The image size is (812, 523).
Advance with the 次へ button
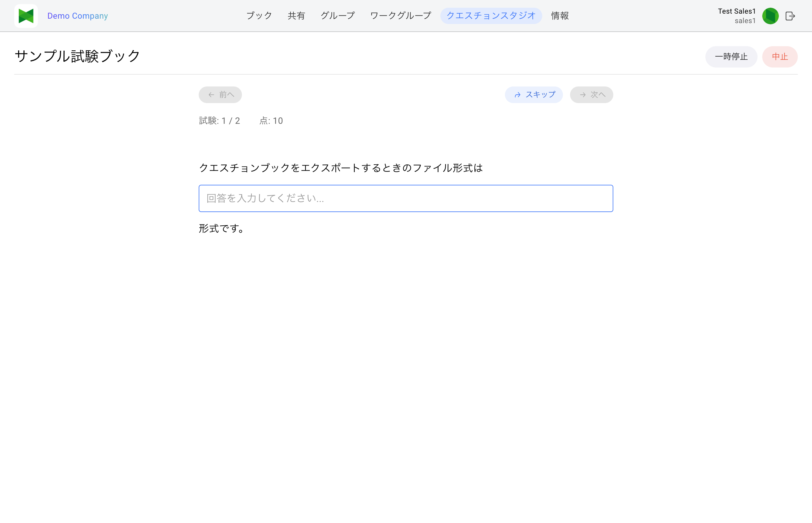pyautogui.click(x=591, y=95)
